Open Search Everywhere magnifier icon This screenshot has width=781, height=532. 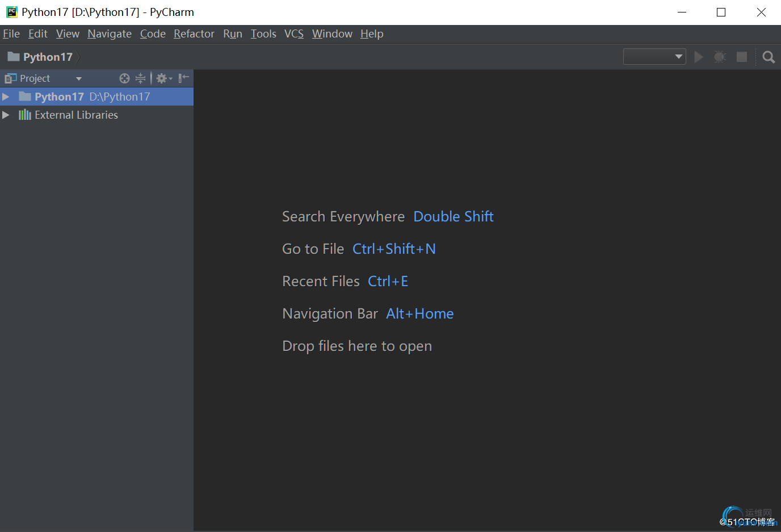(769, 57)
